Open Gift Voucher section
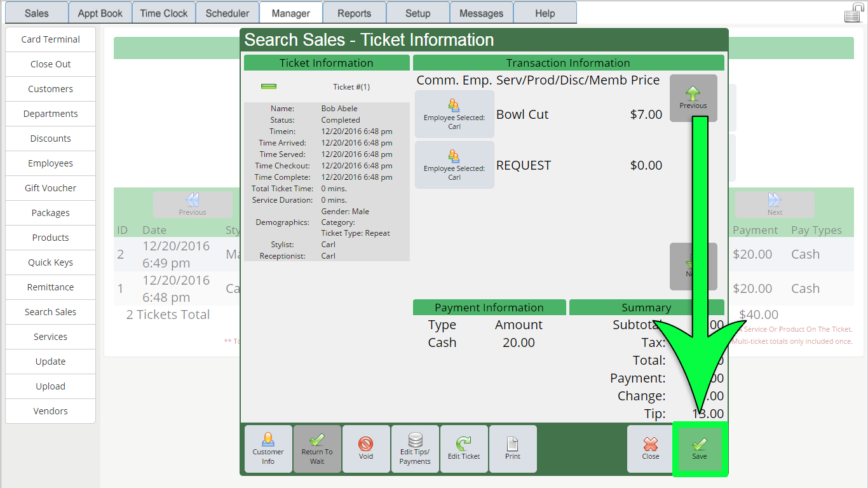Viewport: 868px width, 488px height. coord(50,188)
